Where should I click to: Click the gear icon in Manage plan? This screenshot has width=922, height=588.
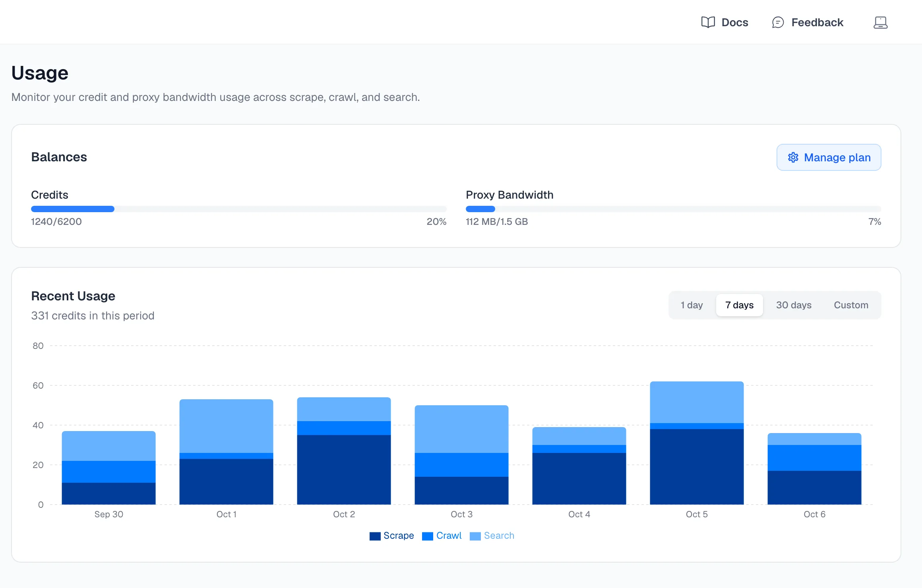793,157
